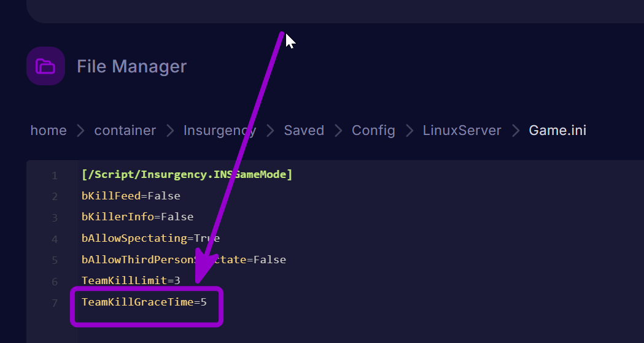Select line number 2 in the gutter

pyautogui.click(x=55, y=196)
